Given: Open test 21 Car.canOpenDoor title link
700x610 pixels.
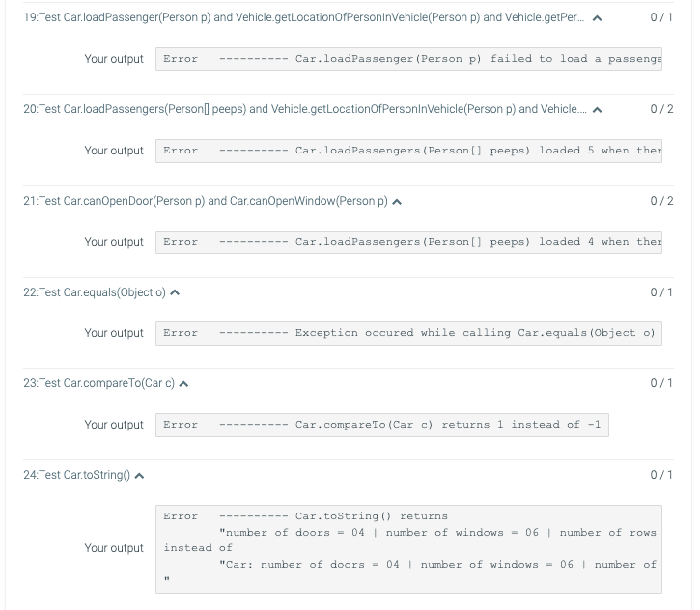Looking at the screenshot, I should tap(206, 201).
